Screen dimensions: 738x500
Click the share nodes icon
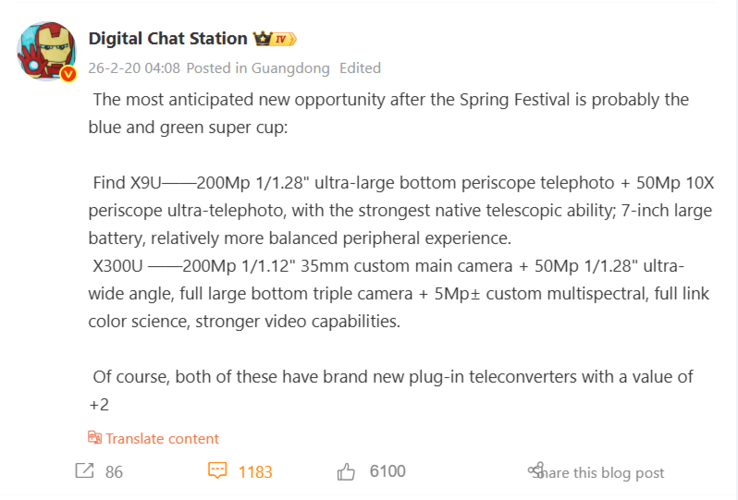[536, 471]
